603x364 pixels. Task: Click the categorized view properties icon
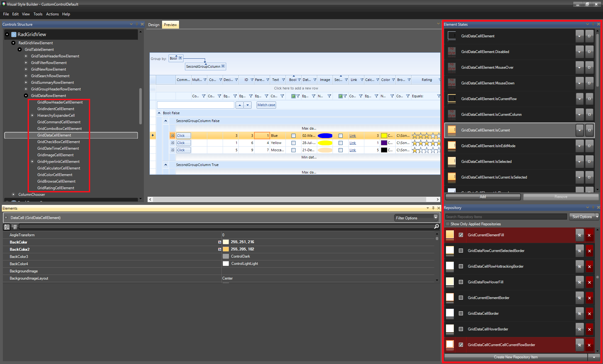pos(14,227)
